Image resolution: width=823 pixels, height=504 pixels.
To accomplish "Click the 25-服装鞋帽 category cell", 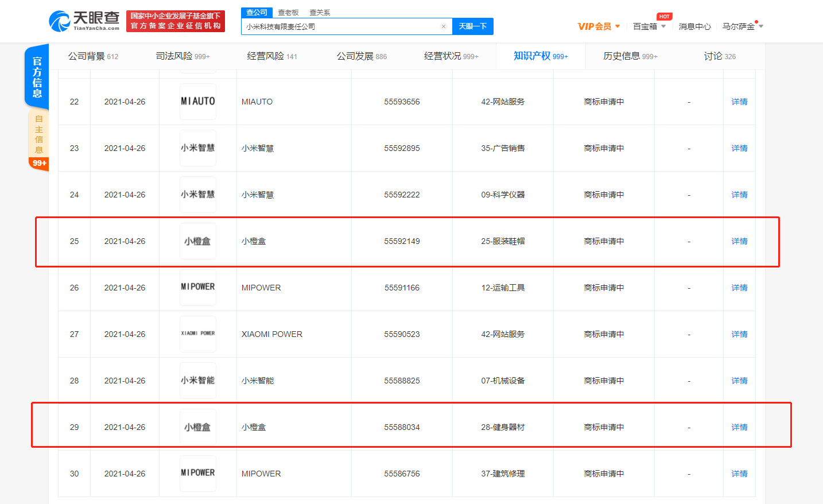I will point(503,241).
